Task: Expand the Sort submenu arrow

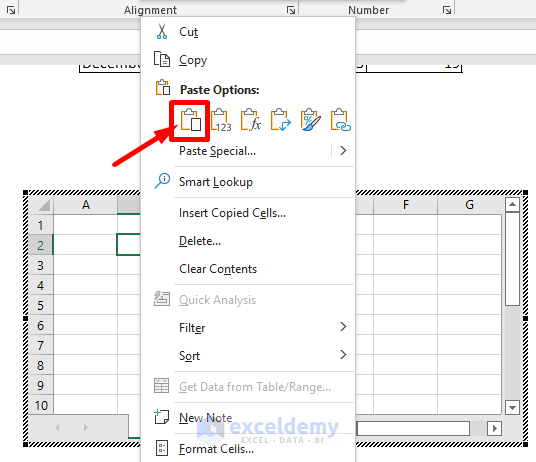Action: point(343,355)
